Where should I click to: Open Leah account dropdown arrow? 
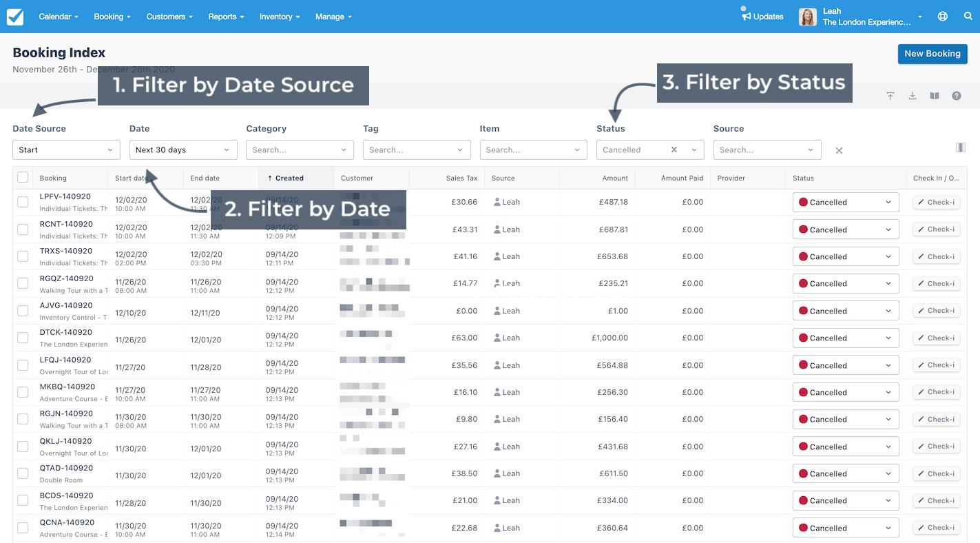click(920, 17)
